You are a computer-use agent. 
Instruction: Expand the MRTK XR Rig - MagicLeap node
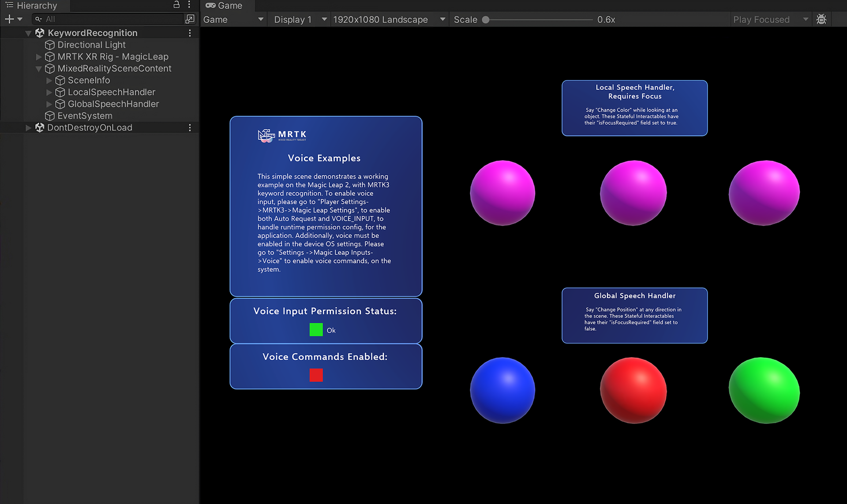[39, 56]
